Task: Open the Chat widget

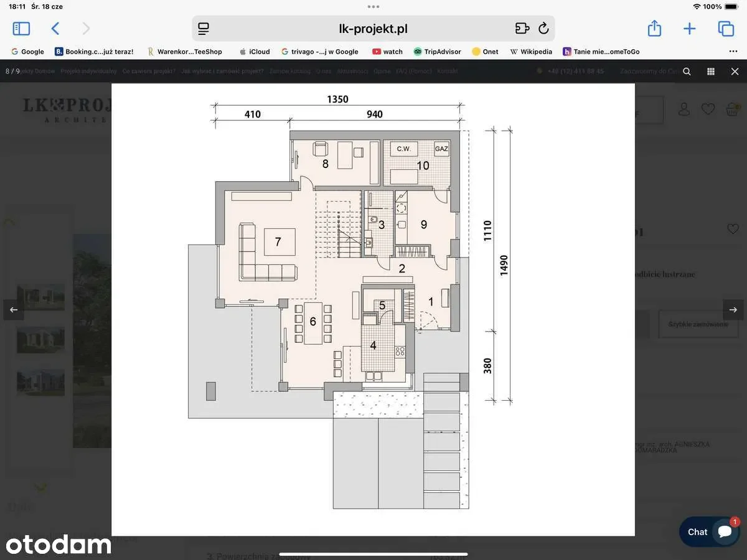Action: (x=708, y=531)
